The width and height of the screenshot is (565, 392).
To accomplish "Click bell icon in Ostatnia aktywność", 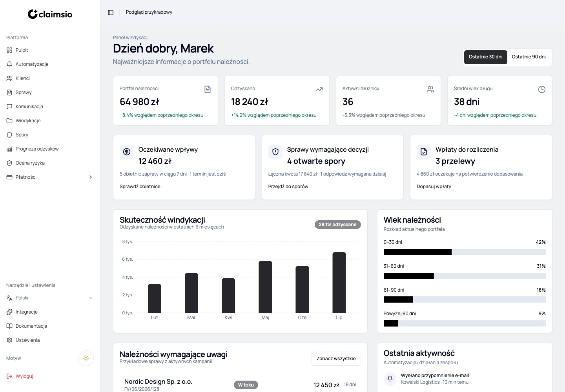I will coord(390,379).
